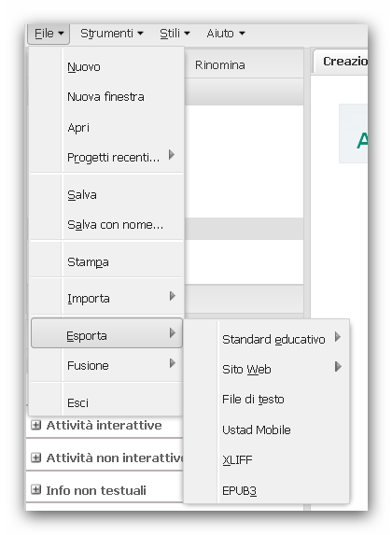The height and width of the screenshot is (535, 392).
Task: Select Stampa from the menu
Action: [106, 262]
